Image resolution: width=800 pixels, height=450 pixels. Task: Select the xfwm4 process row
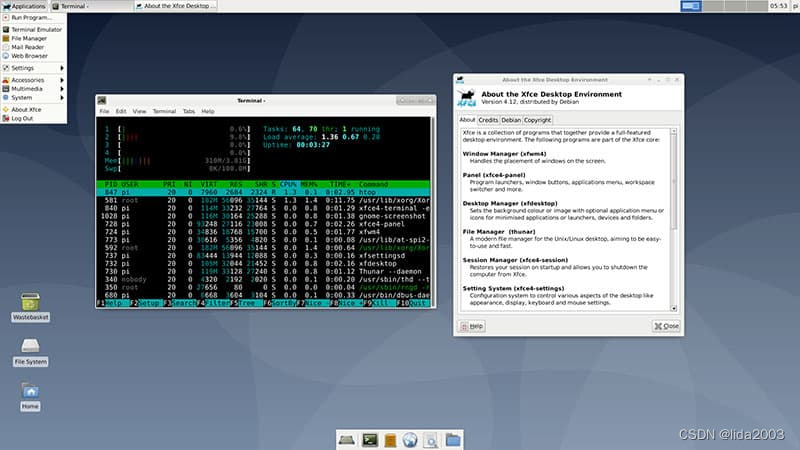coord(263,232)
